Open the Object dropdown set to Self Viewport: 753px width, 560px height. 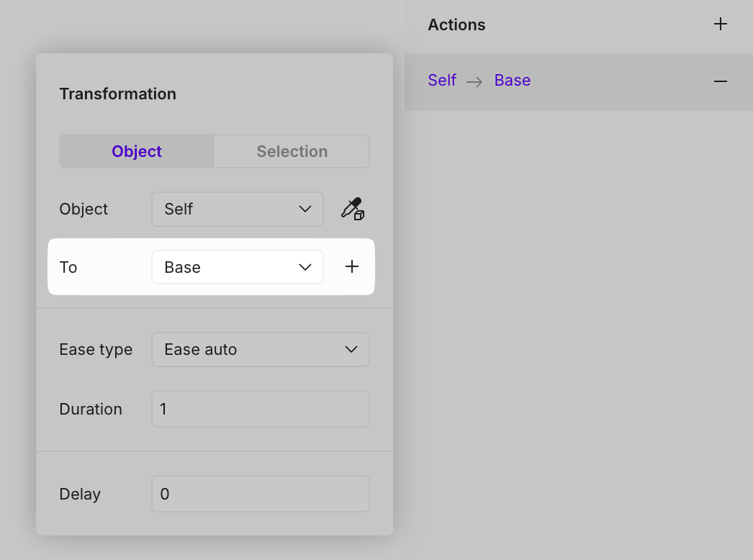click(x=237, y=209)
